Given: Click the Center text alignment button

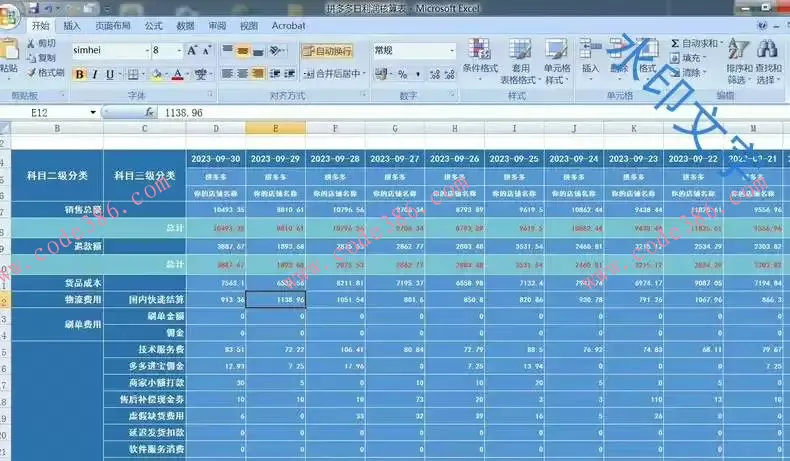Looking at the screenshot, I should pos(243,74).
